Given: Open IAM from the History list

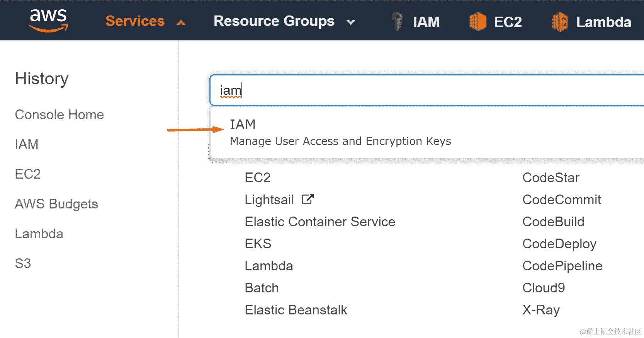Looking at the screenshot, I should (x=27, y=144).
